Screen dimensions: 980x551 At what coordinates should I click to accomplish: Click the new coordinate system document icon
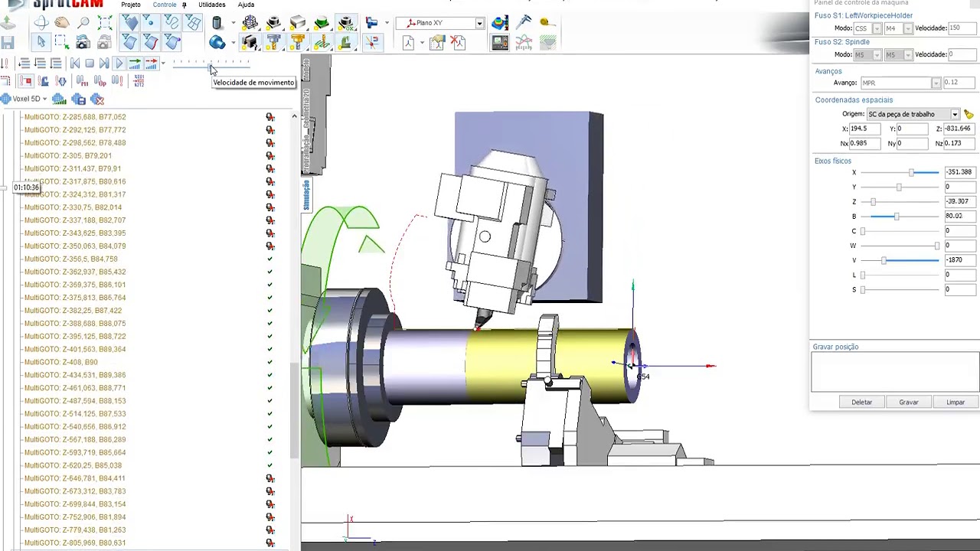click(408, 43)
